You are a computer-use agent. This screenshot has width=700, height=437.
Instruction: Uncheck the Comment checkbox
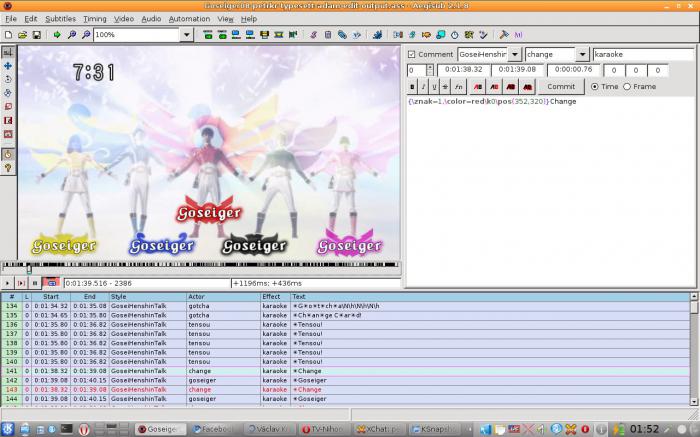coord(412,54)
